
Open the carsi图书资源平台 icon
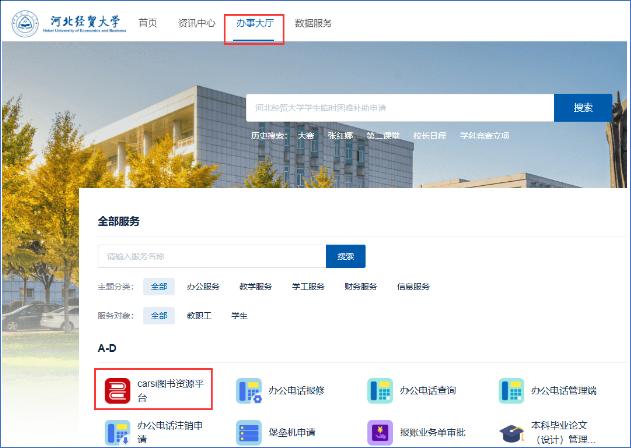(117, 390)
